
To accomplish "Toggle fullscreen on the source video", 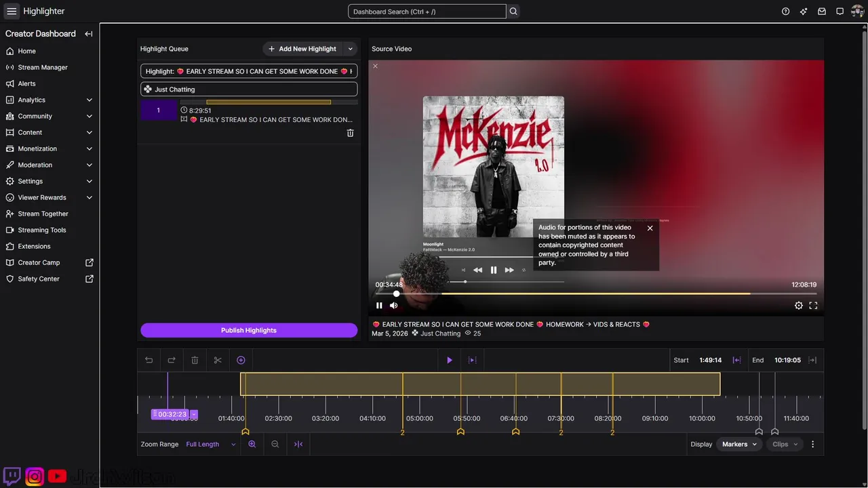I will 813,306.
